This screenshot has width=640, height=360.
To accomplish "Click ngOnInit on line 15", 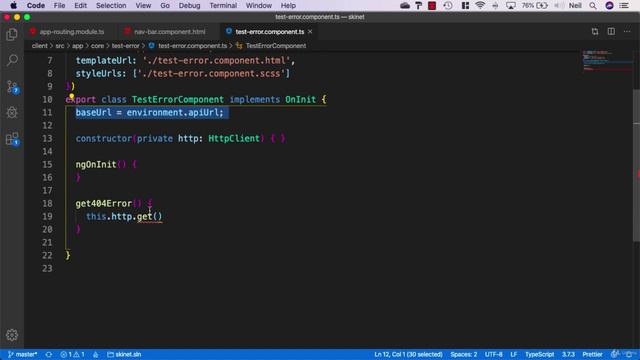I will tap(96, 164).
